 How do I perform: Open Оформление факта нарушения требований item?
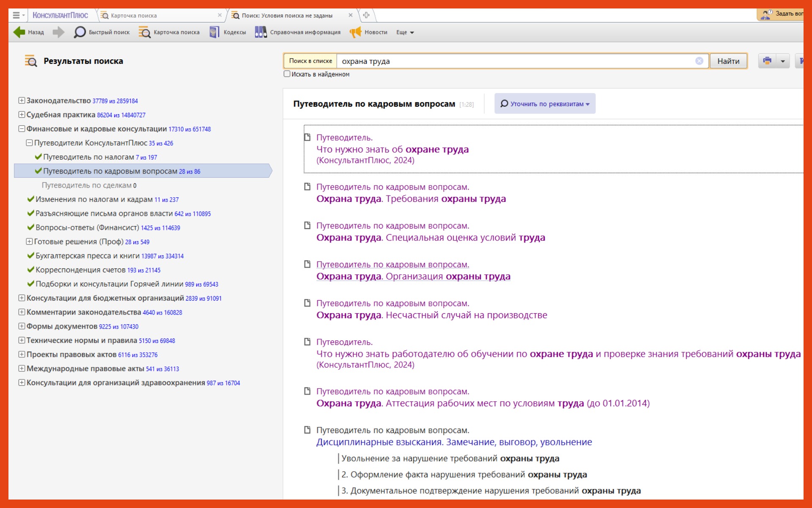pyautogui.click(x=464, y=475)
